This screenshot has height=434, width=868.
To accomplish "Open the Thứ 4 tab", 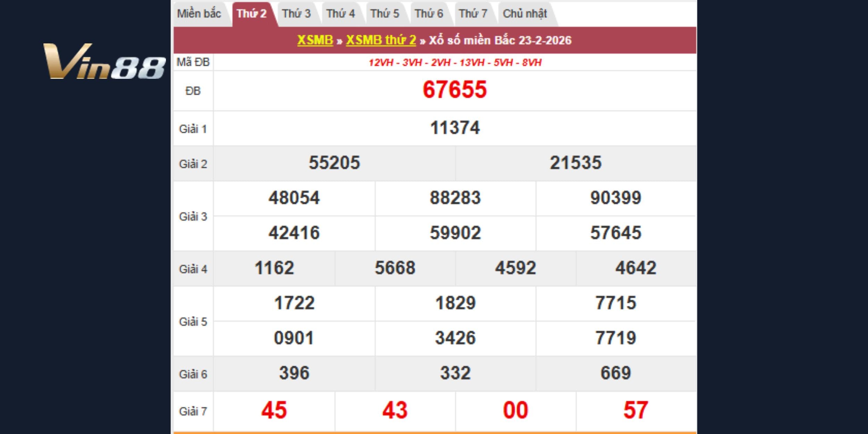I will pyautogui.click(x=340, y=14).
